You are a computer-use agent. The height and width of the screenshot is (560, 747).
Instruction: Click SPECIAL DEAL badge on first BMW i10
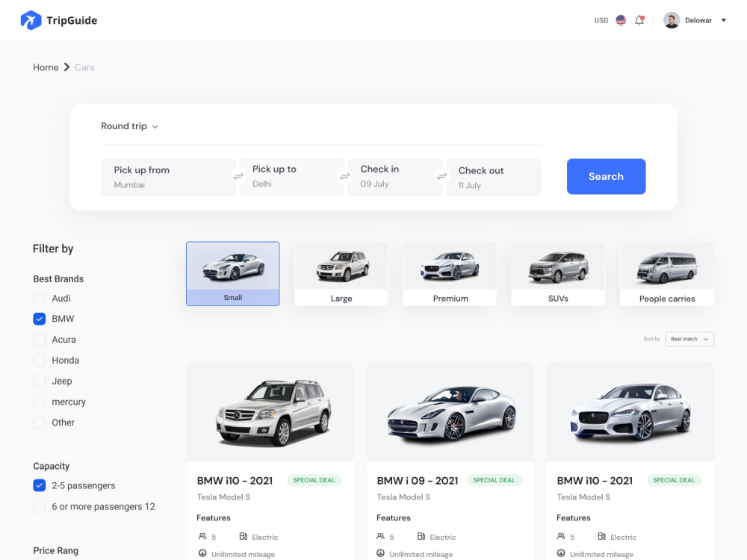click(x=314, y=480)
